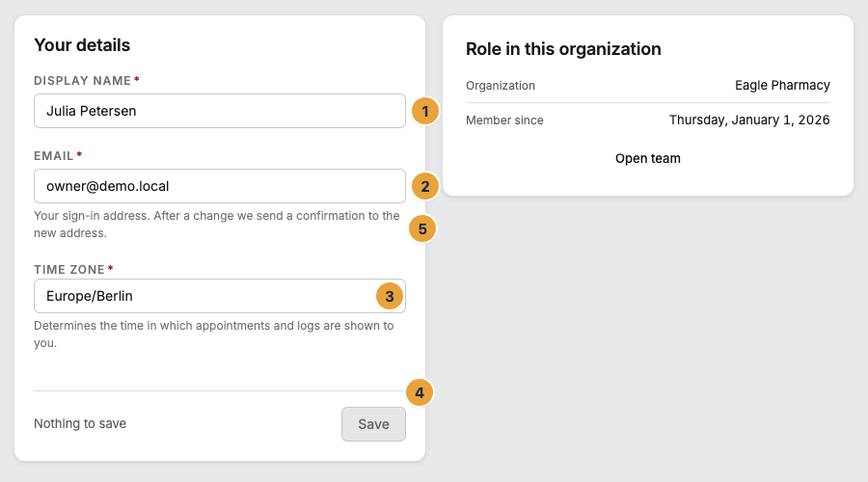868x482 pixels.
Task: Click the Display Name input field
Action: [219, 111]
